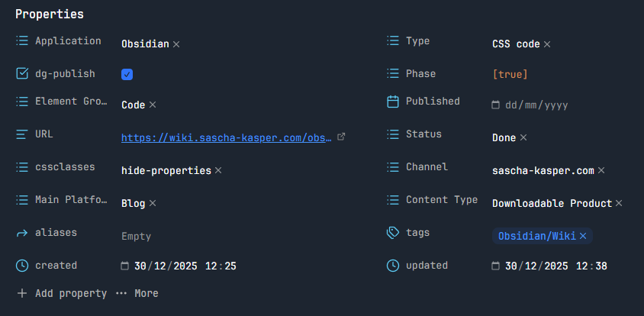644x316 pixels.
Task: Click the empty aliases value field
Action: (137, 237)
